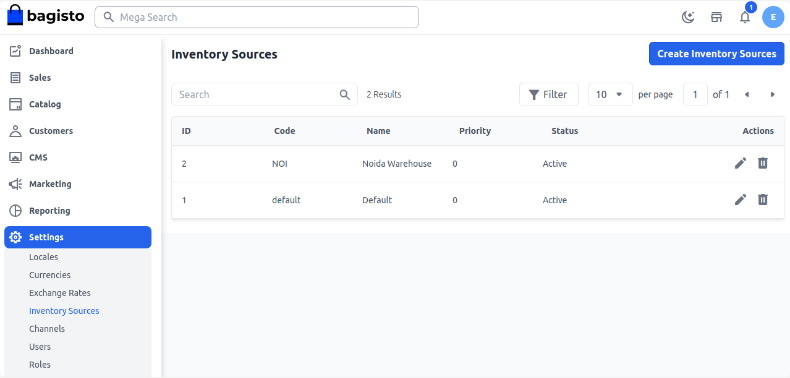
Task: Click the Dashboard chart icon
Action: (x=16, y=51)
